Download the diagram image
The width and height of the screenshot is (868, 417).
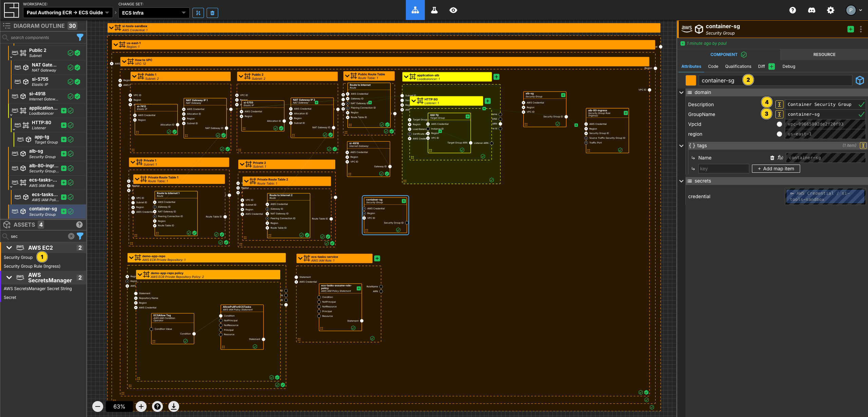coord(174,406)
